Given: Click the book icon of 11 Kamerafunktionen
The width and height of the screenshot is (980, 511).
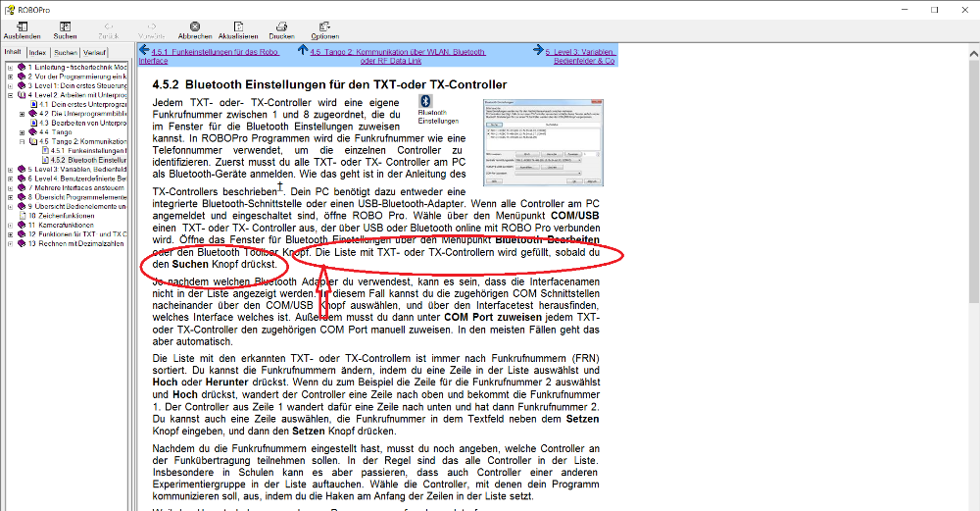Looking at the screenshot, I should (x=22, y=225).
